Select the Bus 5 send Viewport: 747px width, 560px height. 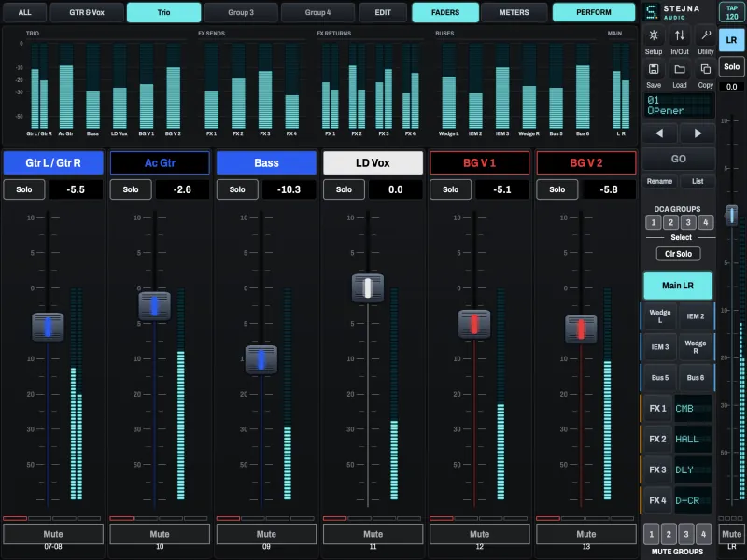click(660, 378)
